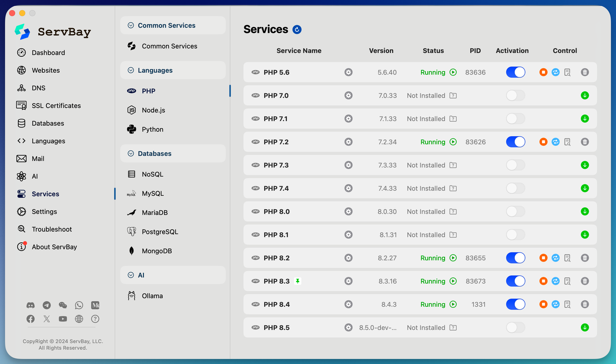Click the green pin on PHP 8.3
This screenshot has width=616, height=364.
(297, 281)
